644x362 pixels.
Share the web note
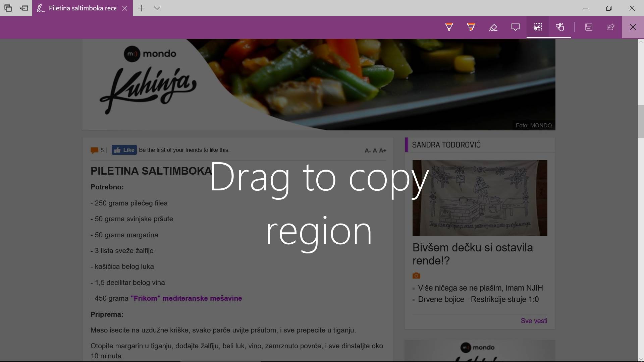pos(610,27)
